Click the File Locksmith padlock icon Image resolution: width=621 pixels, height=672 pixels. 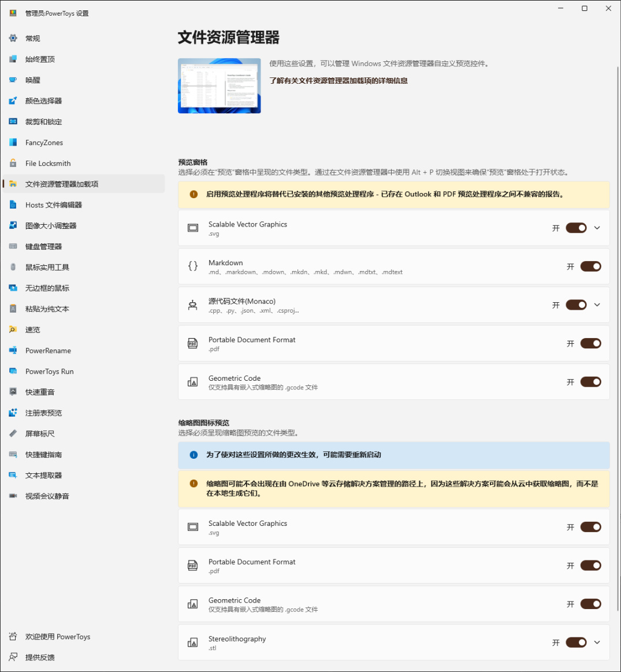click(13, 163)
